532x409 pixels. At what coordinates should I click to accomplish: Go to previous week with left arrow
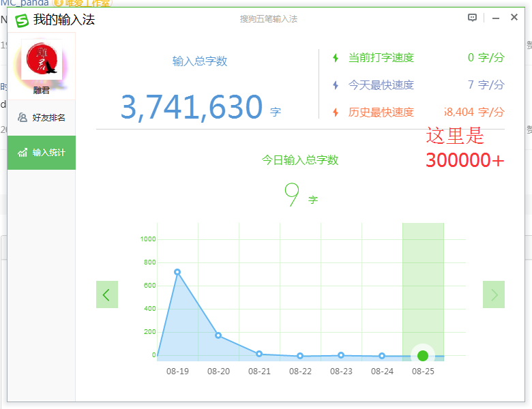(x=107, y=294)
